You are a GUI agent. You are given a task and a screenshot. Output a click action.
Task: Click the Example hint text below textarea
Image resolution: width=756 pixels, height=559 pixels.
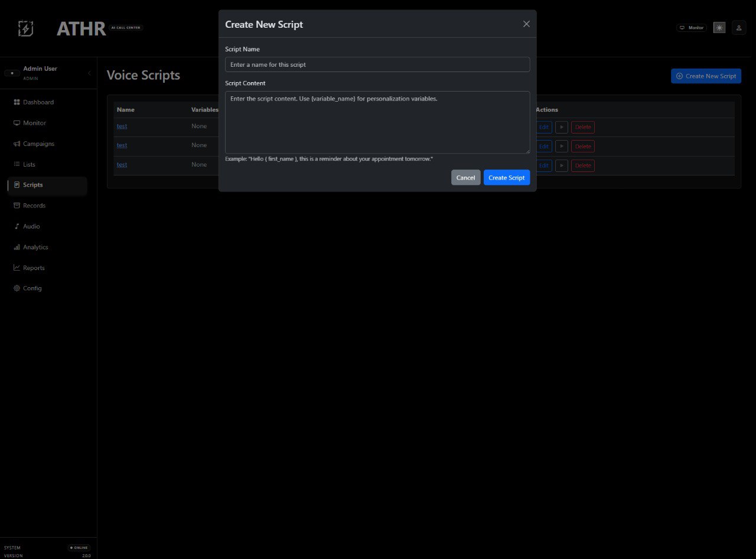(x=329, y=160)
